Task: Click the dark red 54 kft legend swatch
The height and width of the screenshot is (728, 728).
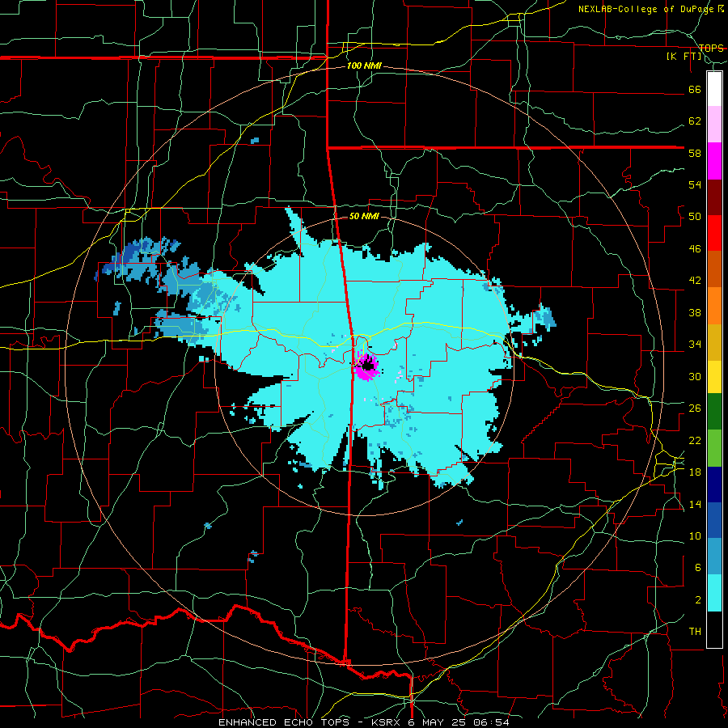Action: pyautogui.click(x=714, y=197)
